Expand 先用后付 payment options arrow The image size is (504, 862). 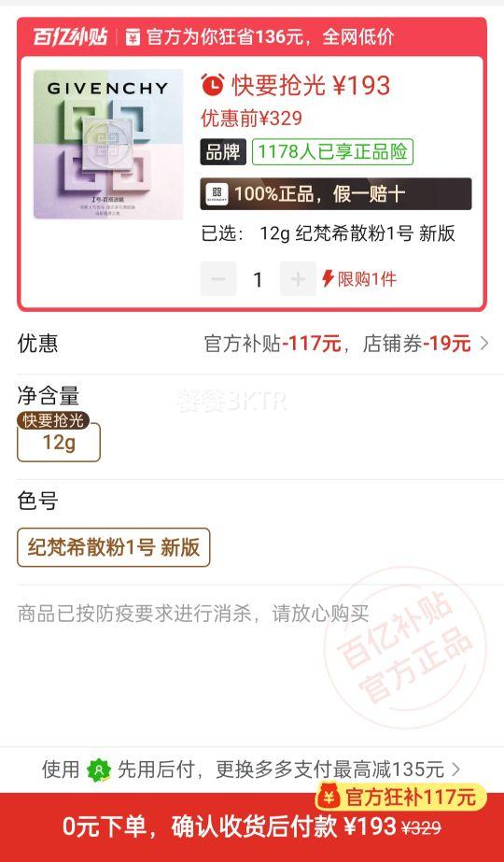[455, 770]
